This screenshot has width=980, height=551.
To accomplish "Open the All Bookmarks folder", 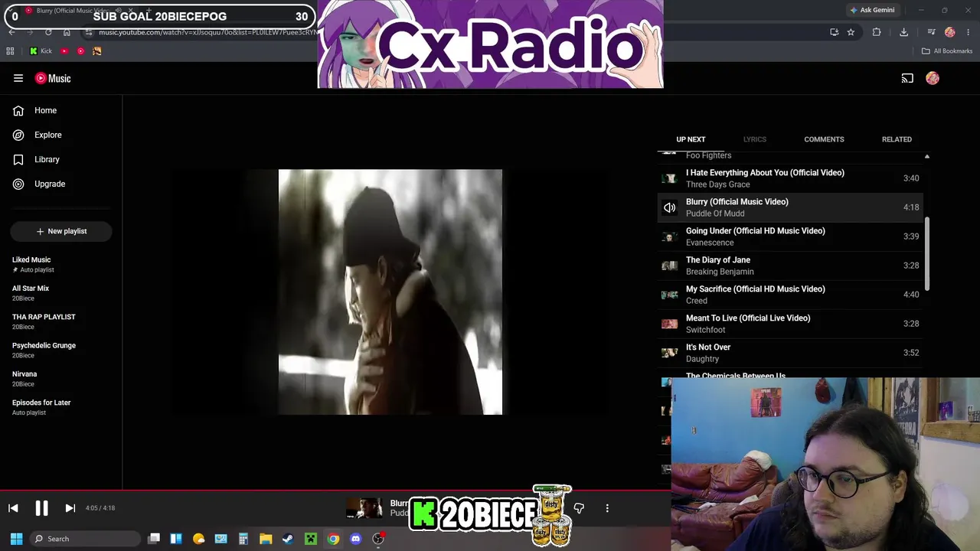I will point(947,51).
